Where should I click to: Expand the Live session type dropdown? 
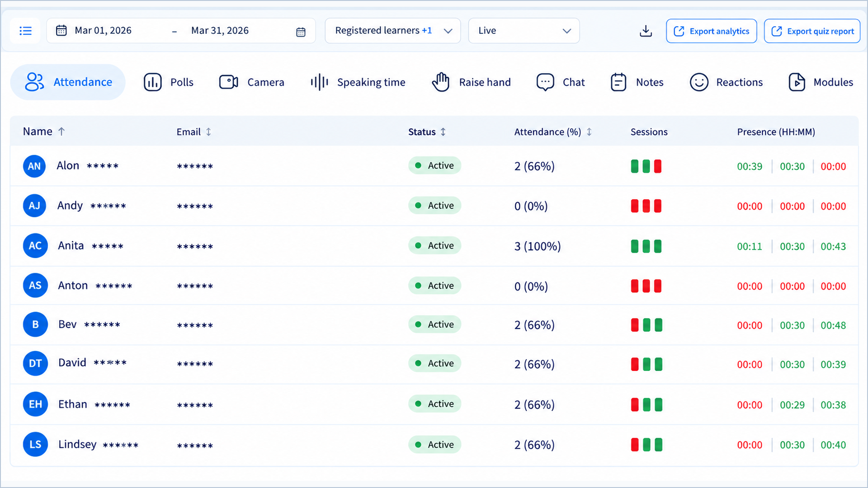click(x=524, y=31)
